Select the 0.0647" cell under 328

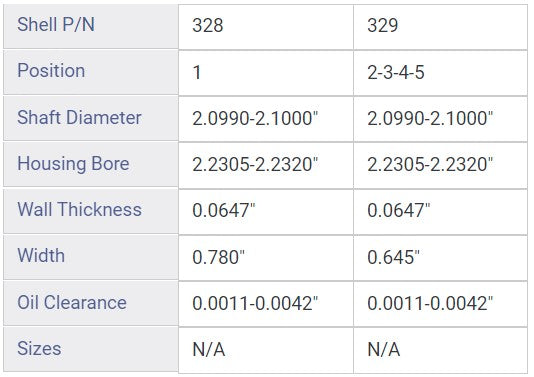tap(266, 212)
